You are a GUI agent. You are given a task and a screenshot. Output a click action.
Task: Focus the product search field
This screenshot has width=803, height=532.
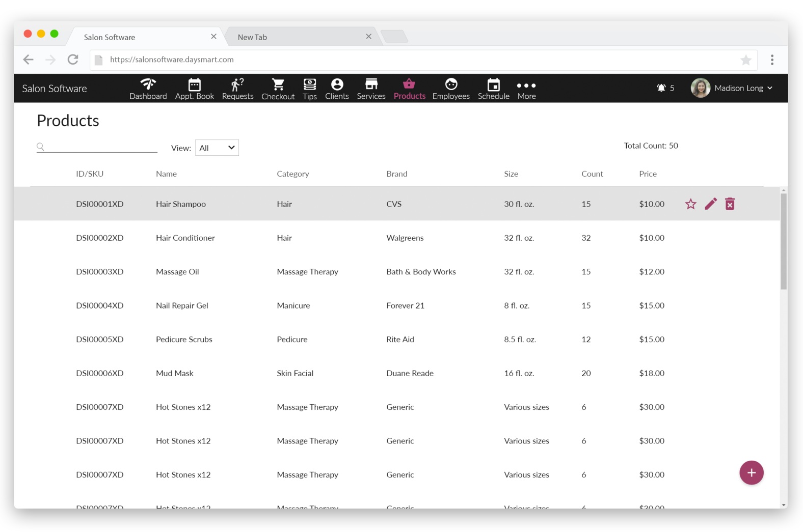[x=97, y=147]
